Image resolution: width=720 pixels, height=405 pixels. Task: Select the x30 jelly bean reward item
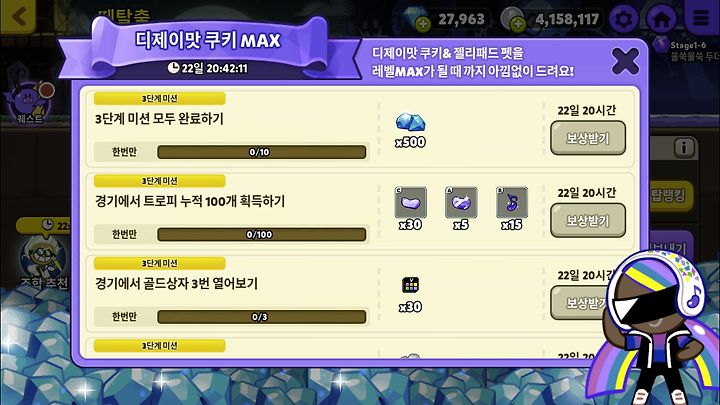click(411, 202)
